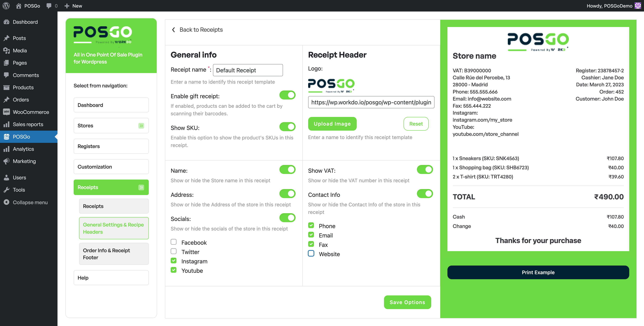Click the Upload Image button
The height and width of the screenshot is (326, 644).
coord(332,124)
